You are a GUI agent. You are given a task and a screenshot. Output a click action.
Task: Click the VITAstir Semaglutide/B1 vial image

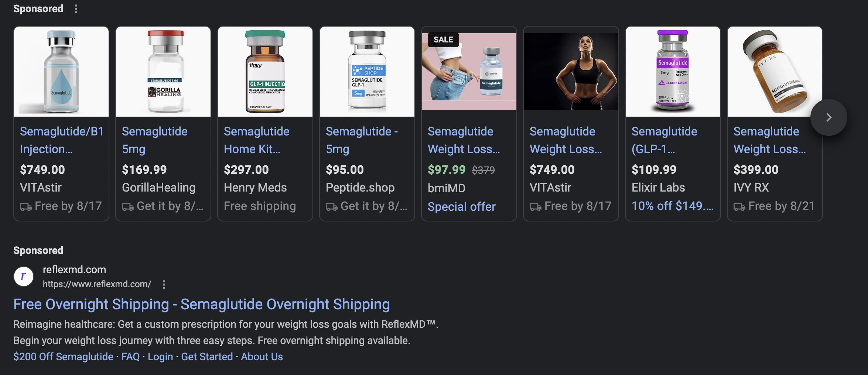point(61,72)
